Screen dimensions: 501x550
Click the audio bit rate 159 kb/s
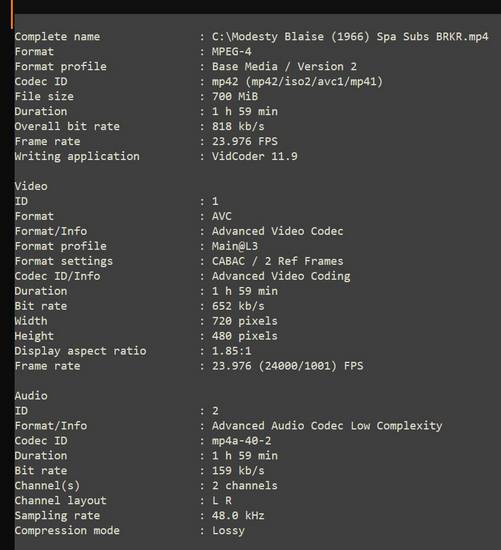click(238, 470)
